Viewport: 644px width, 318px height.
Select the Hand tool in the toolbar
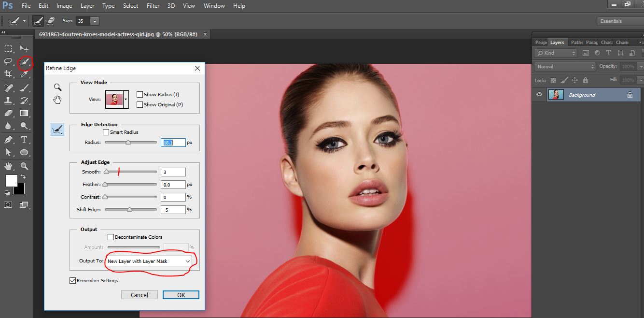(x=7, y=166)
